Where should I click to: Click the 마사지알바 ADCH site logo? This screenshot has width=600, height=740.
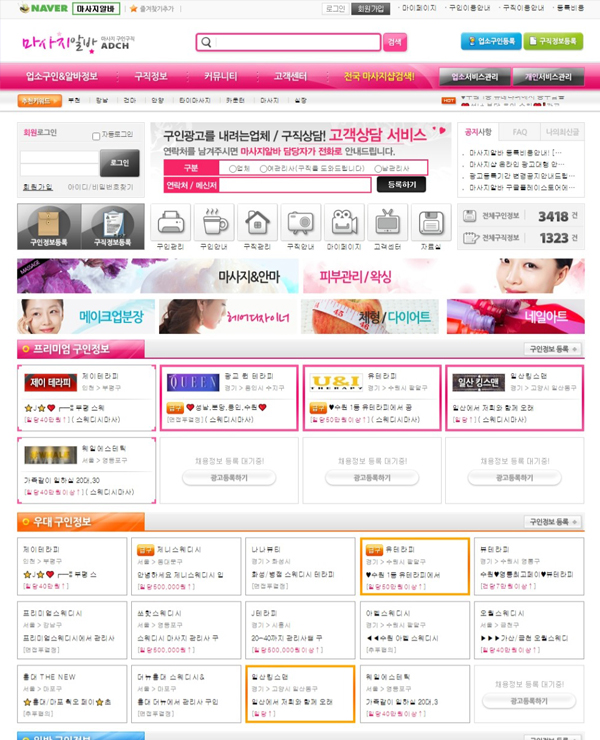[x=78, y=43]
